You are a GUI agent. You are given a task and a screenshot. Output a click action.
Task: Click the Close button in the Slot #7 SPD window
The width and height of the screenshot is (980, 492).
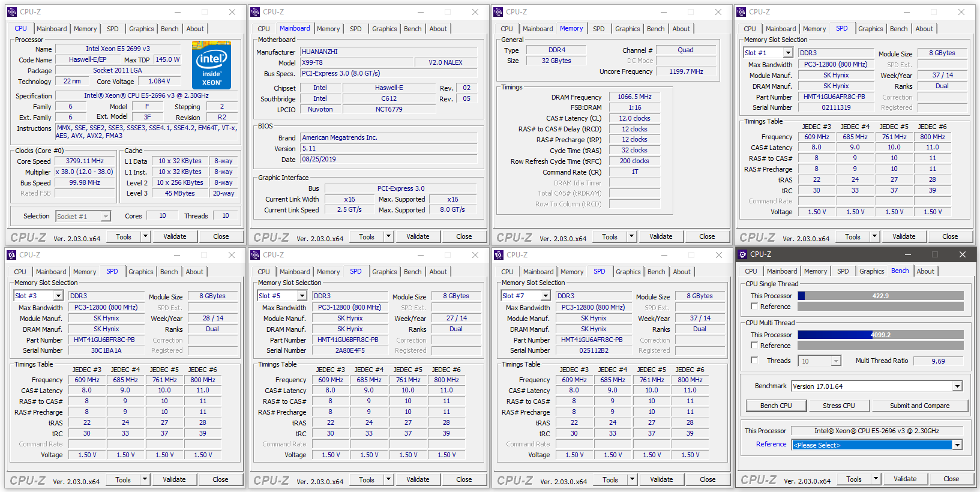click(x=708, y=479)
